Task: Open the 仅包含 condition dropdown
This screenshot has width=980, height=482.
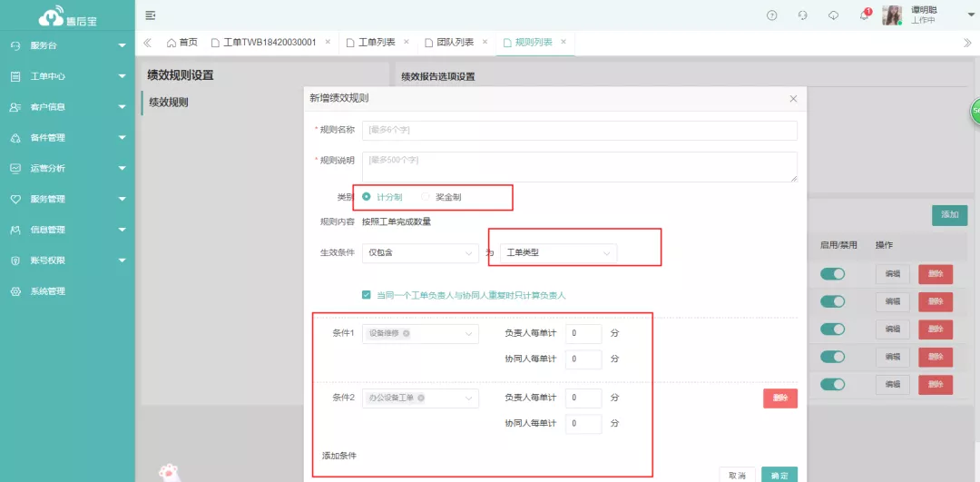Action: coord(419,252)
